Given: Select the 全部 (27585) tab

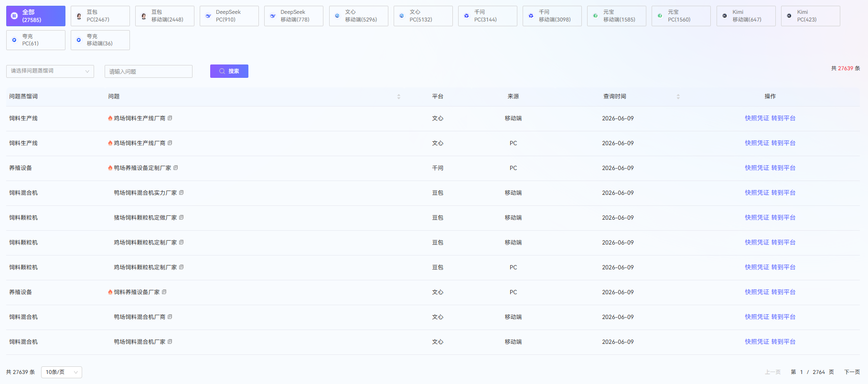Looking at the screenshot, I should point(36,16).
